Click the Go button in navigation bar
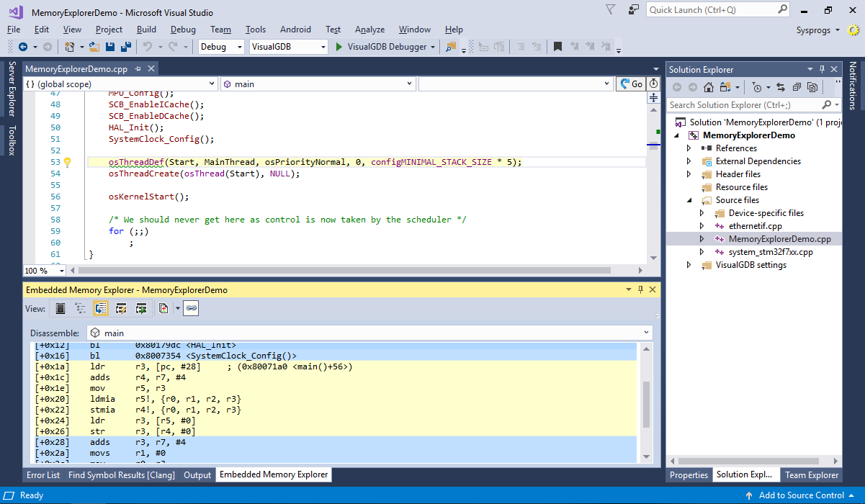This screenshot has width=865, height=504. pyautogui.click(x=632, y=84)
